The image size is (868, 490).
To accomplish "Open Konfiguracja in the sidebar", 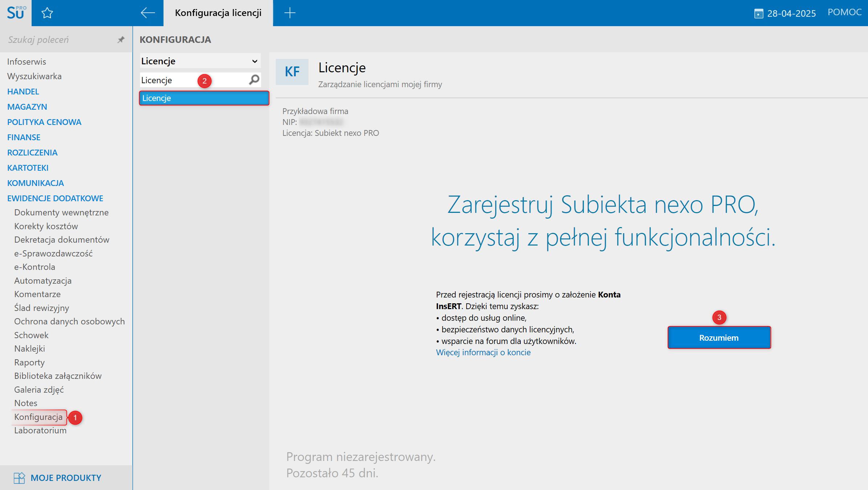I will point(39,417).
